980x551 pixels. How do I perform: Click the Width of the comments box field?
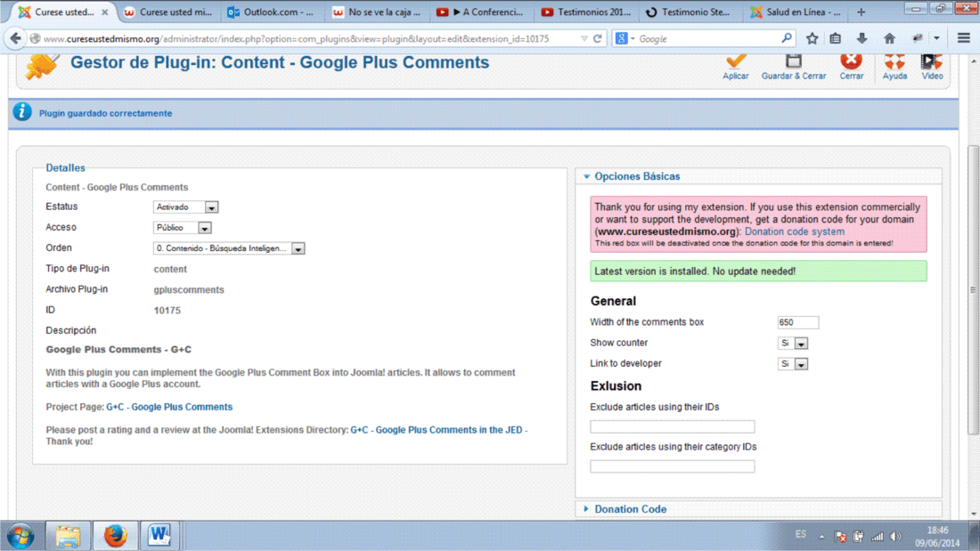pos(797,322)
